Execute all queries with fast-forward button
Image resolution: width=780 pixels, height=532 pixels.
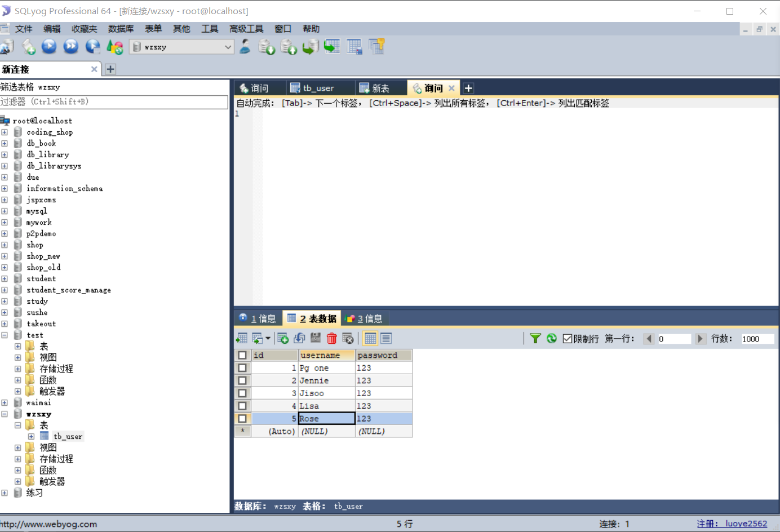point(71,47)
